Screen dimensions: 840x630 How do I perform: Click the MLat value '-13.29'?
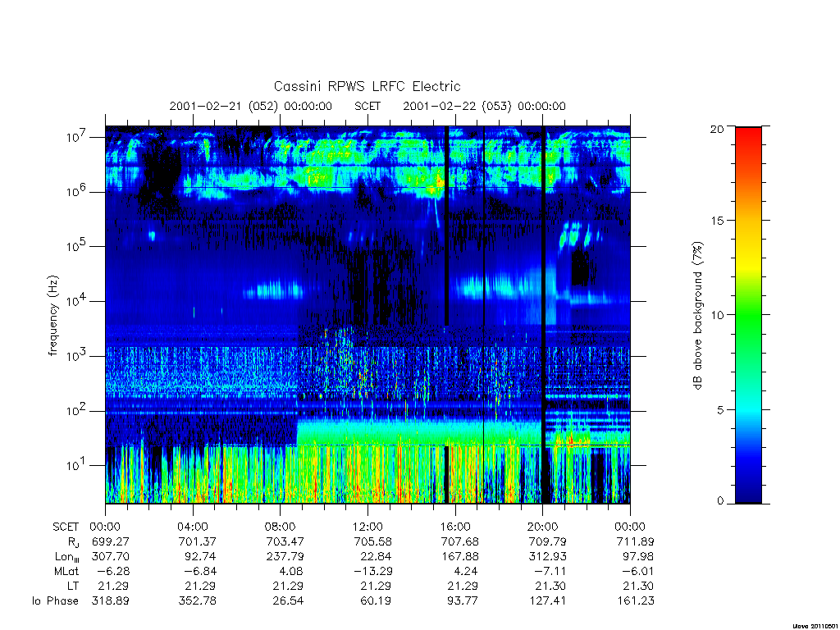tap(373, 572)
